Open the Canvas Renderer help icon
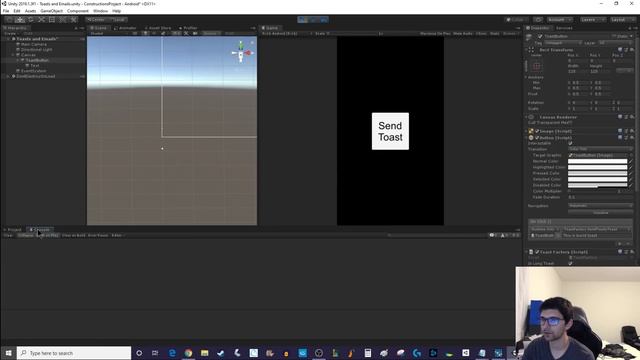This screenshot has height=360, width=640. tap(620, 117)
